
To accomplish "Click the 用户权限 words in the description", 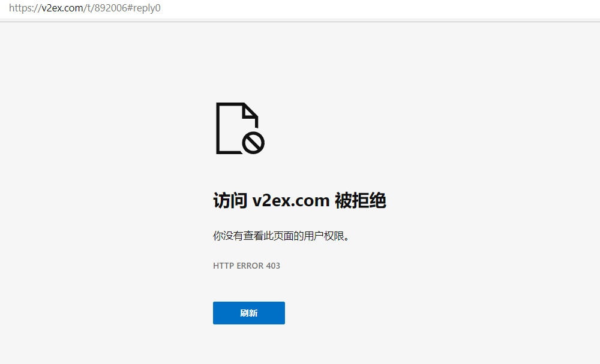I will click(x=324, y=236).
